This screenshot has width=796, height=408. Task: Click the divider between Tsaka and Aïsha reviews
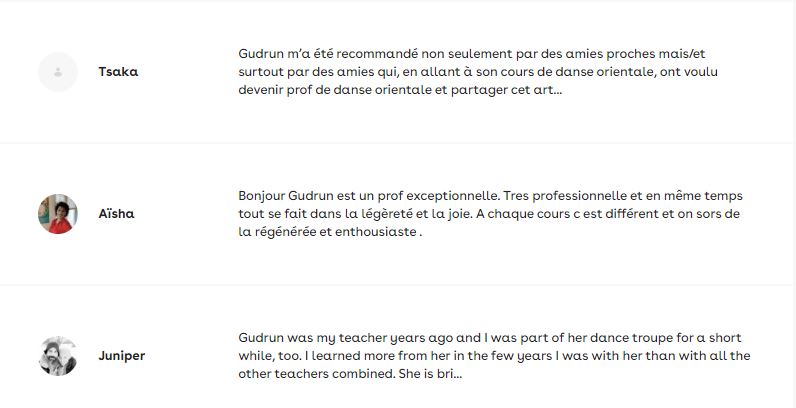point(396,143)
